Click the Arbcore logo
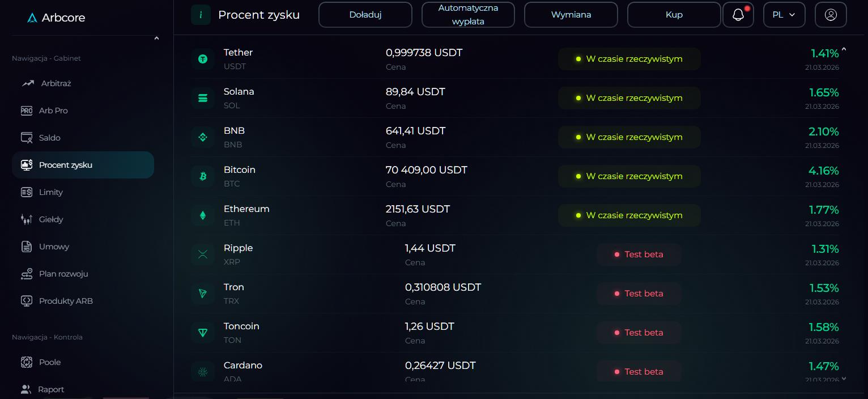The width and height of the screenshot is (868, 399). pos(56,18)
